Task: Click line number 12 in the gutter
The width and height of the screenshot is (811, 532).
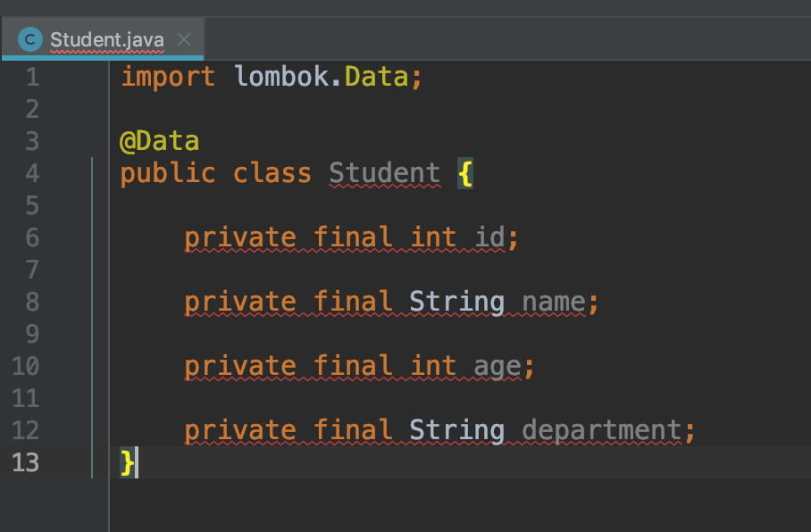Action: (x=26, y=430)
